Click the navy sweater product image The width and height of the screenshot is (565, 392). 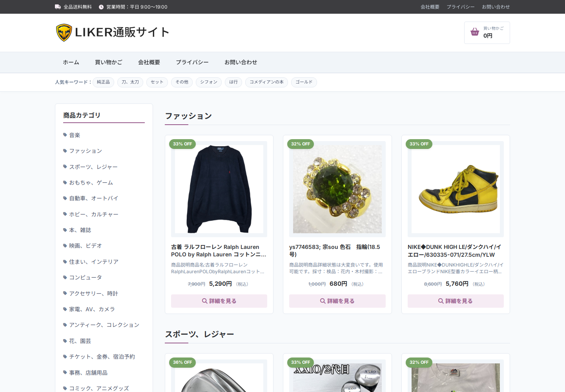click(219, 189)
